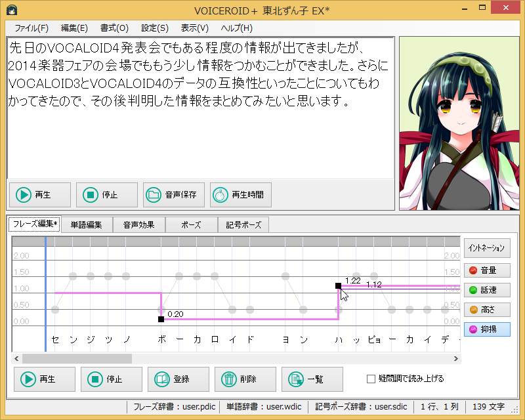Click the 削除 trash can icon
Screen dimensions: 525x420
pyautogui.click(x=229, y=379)
